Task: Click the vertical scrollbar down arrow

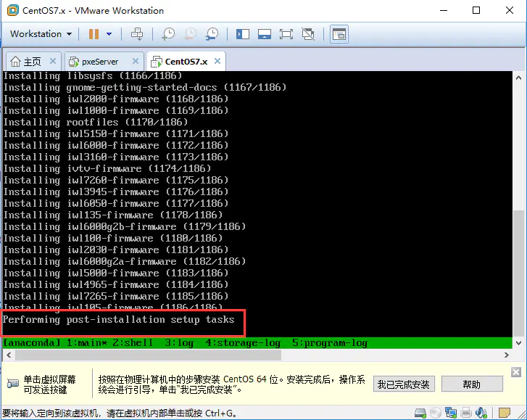Action: [x=518, y=343]
